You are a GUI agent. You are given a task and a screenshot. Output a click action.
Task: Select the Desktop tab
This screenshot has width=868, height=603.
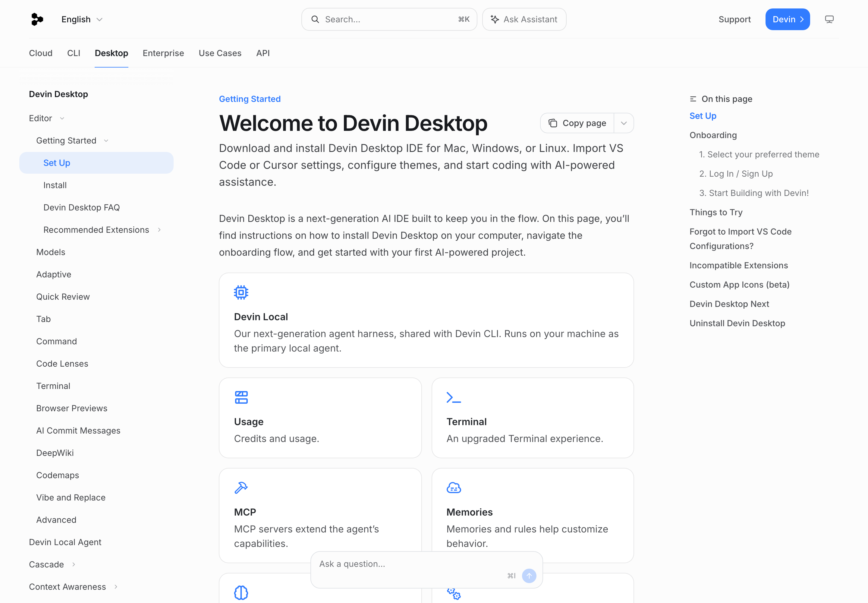(x=112, y=53)
